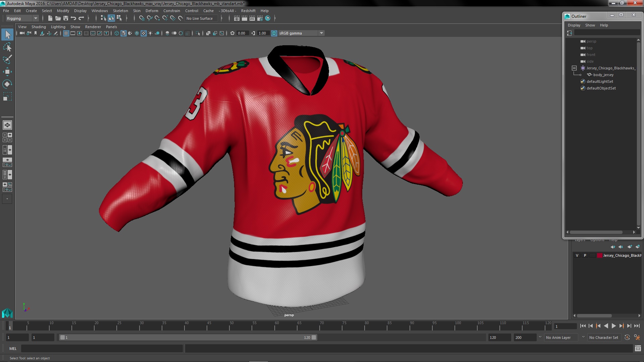The image size is (644, 362).
Task: Open a scene with folder icon
Action: click(58, 18)
